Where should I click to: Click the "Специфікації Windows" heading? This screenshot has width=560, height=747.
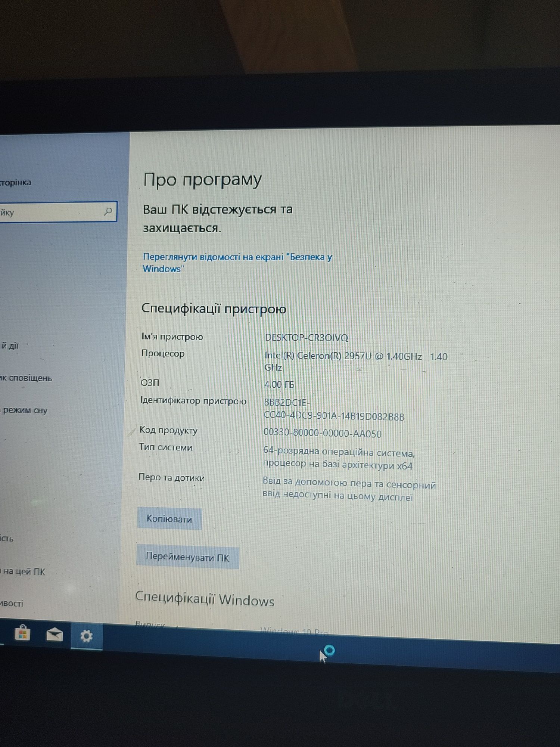(x=205, y=599)
